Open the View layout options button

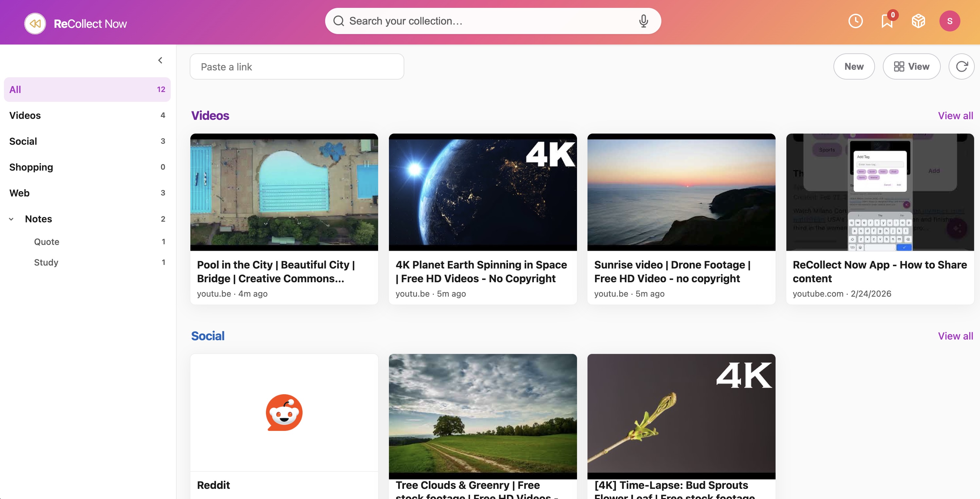pos(912,67)
